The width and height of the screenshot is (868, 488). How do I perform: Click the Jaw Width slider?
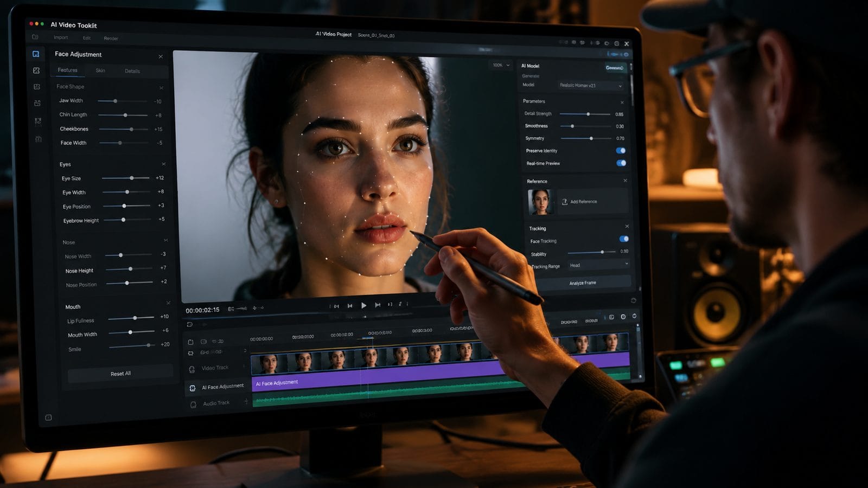pyautogui.click(x=123, y=101)
